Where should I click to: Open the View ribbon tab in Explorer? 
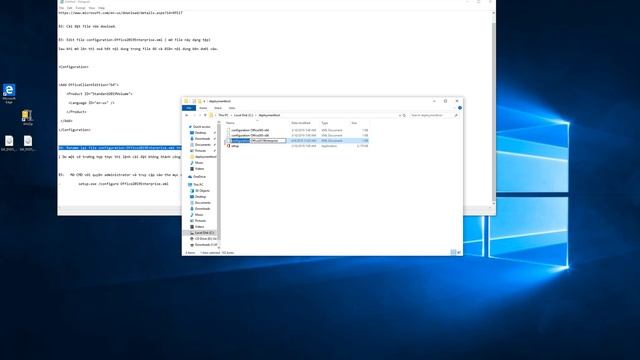tap(232, 108)
